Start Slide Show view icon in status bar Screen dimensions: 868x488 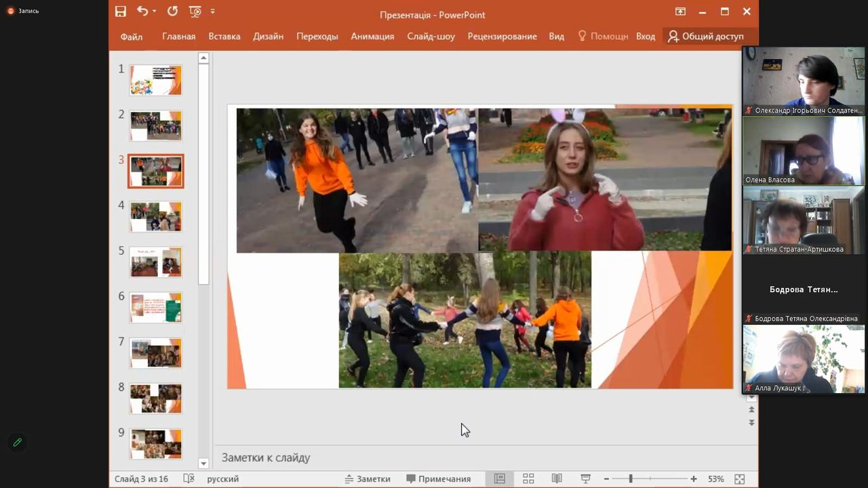(585, 479)
